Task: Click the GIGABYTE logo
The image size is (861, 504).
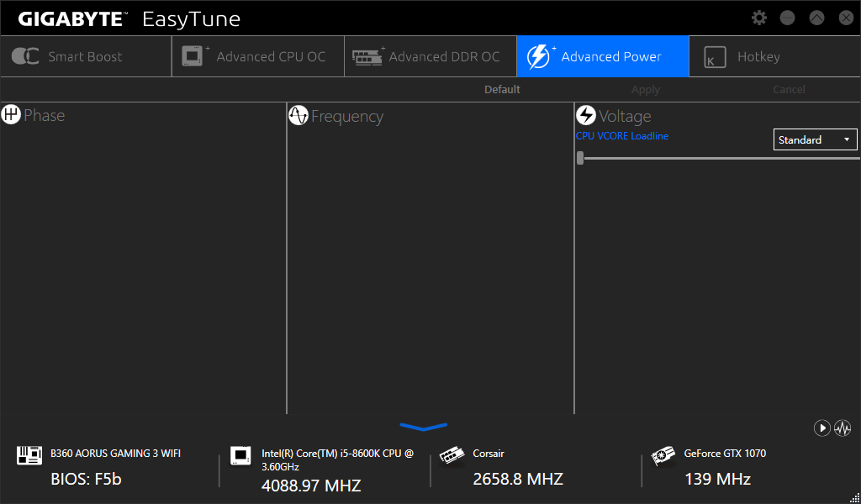Action: pos(72,19)
